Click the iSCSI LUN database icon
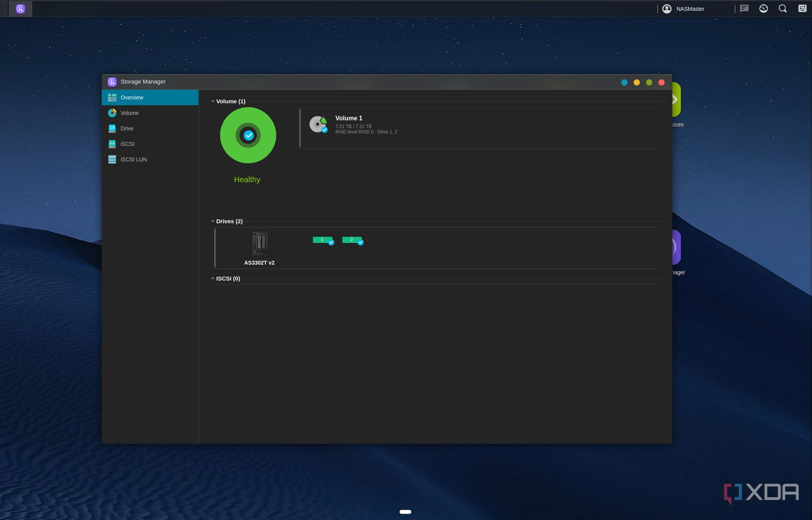The image size is (812, 520). tap(112, 159)
